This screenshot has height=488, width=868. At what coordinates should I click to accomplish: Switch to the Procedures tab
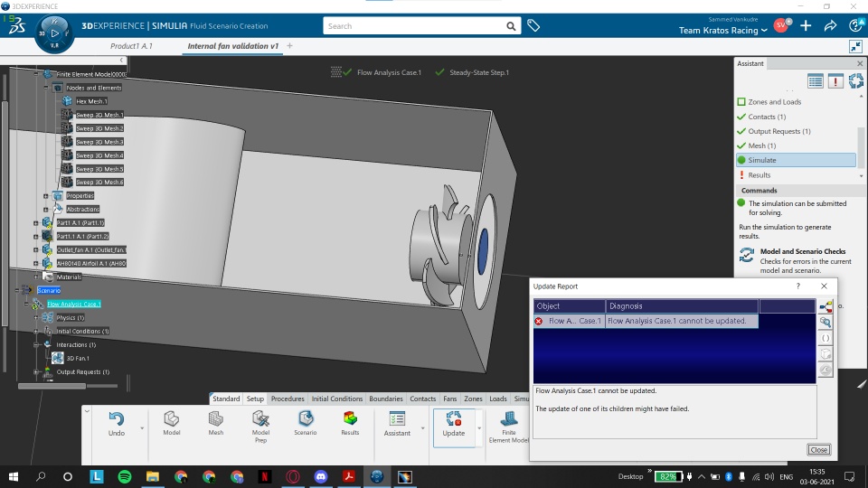(x=288, y=399)
